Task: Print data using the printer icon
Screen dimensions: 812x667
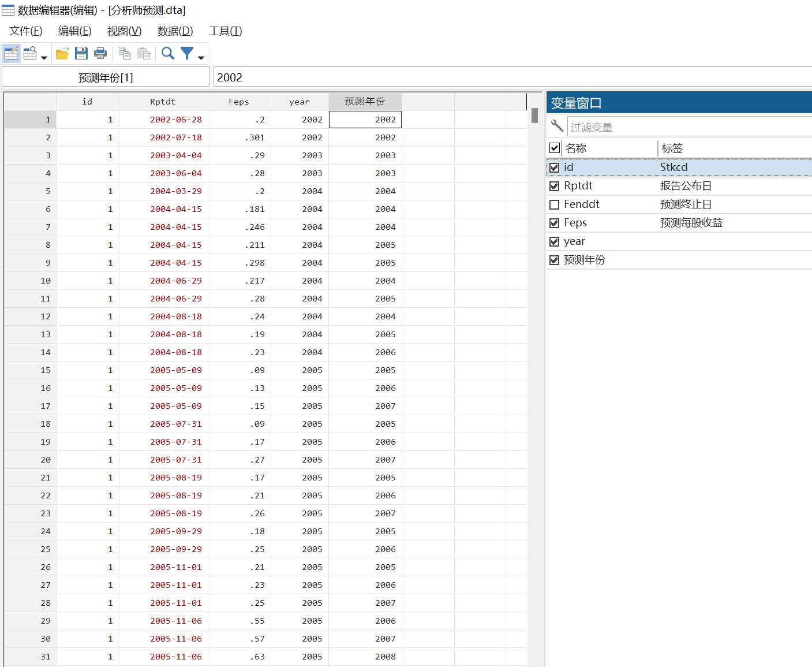Action: tap(100, 54)
